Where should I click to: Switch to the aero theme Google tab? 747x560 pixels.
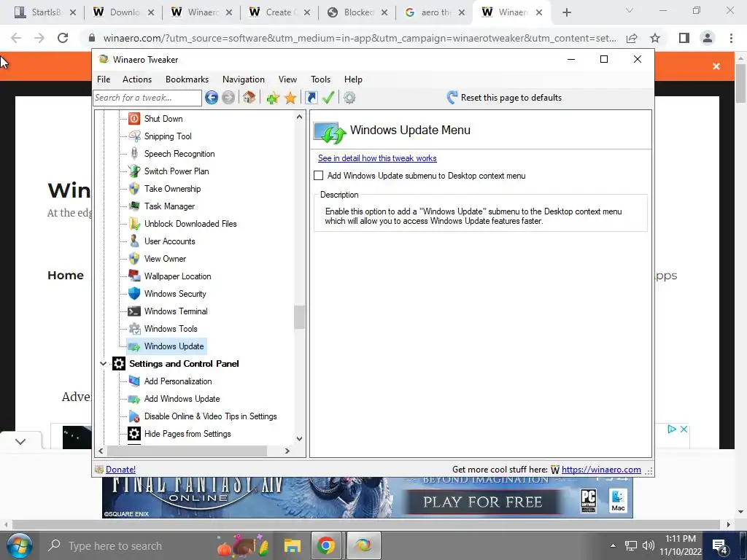click(x=435, y=12)
